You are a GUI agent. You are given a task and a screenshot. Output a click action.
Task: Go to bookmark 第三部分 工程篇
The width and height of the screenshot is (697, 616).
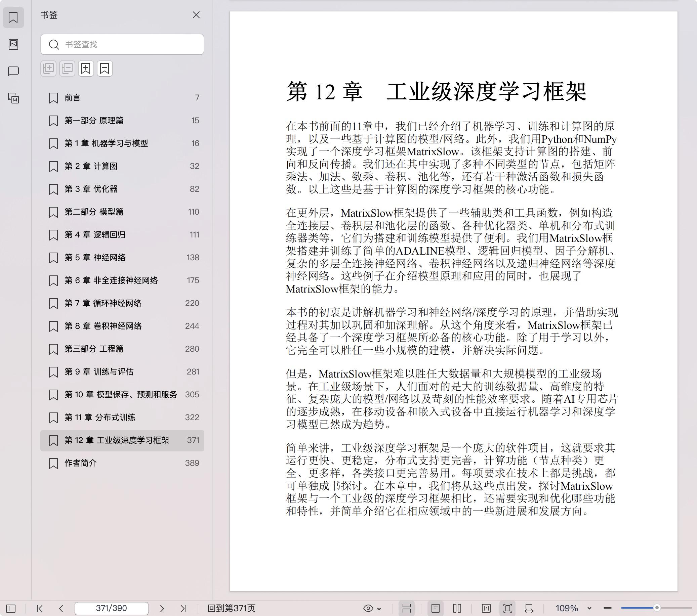(x=122, y=349)
